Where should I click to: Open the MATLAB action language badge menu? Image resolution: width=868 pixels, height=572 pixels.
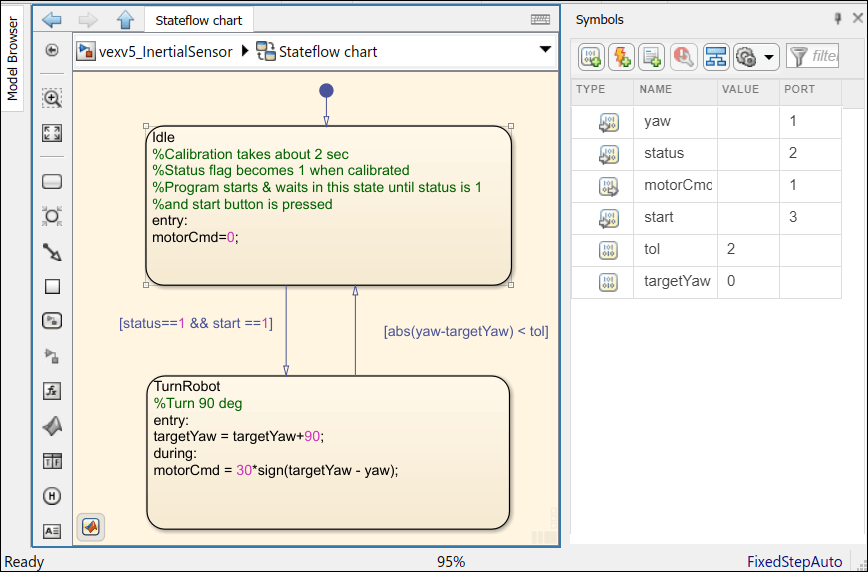coord(91,526)
